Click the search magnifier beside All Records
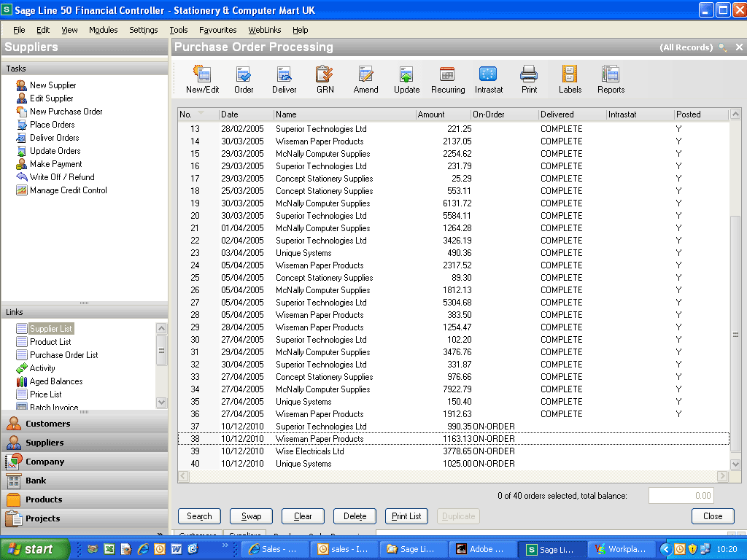747x560 pixels. (723, 47)
